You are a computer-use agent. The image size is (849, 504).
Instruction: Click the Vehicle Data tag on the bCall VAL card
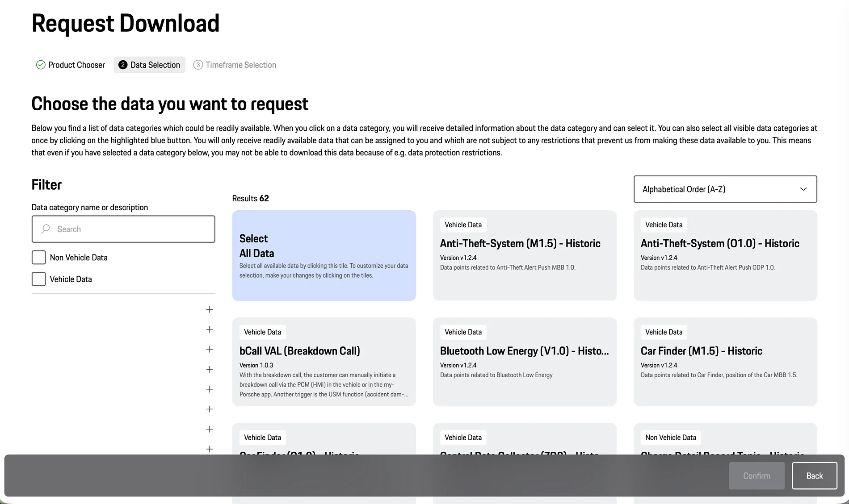click(263, 332)
